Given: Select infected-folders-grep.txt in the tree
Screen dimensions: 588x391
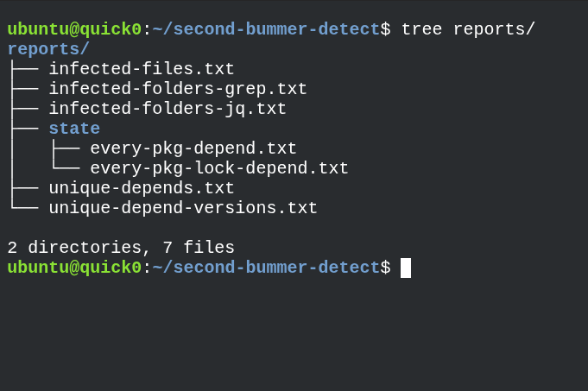Looking at the screenshot, I should pyautogui.click(x=178, y=89).
